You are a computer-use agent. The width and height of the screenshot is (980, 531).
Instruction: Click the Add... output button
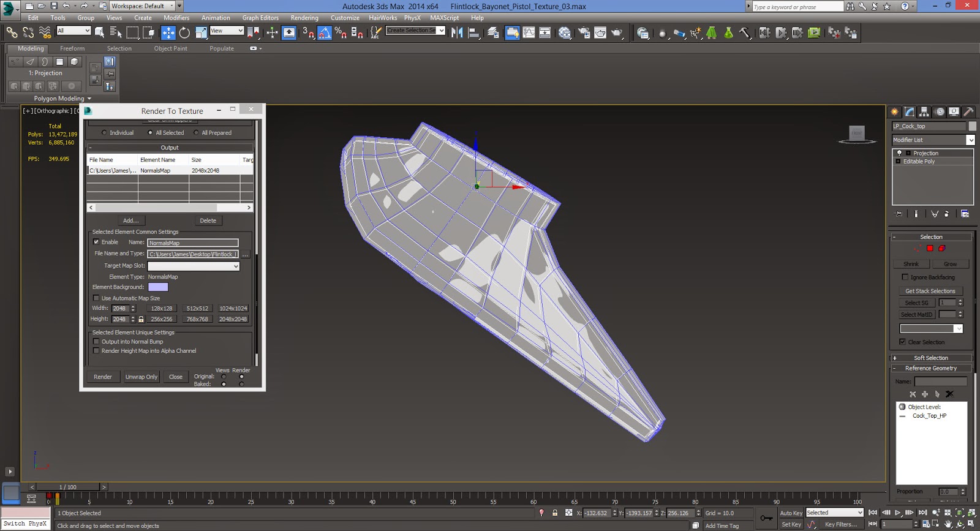tap(131, 220)
